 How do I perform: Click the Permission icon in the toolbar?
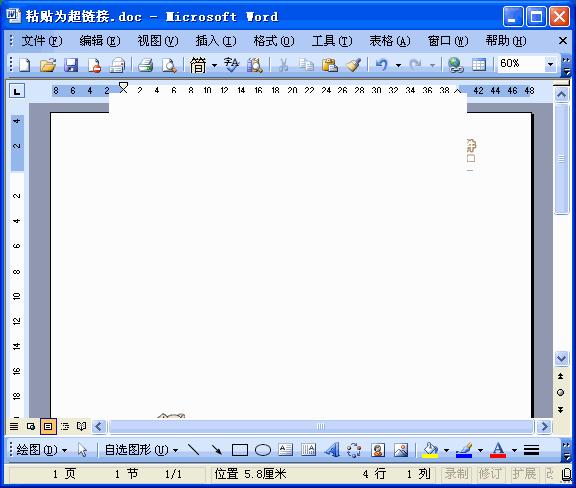click(94, 65)
